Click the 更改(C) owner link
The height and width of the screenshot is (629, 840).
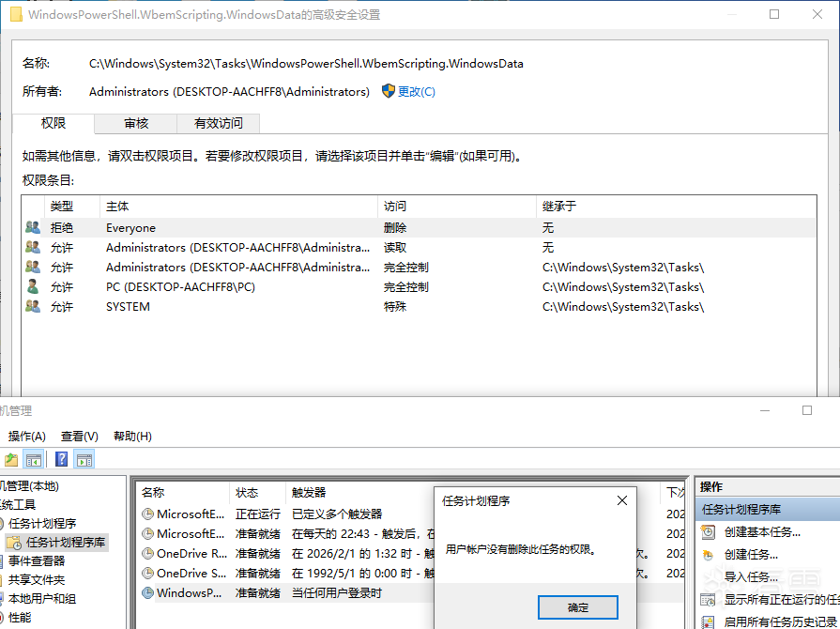tap(417, 92)
